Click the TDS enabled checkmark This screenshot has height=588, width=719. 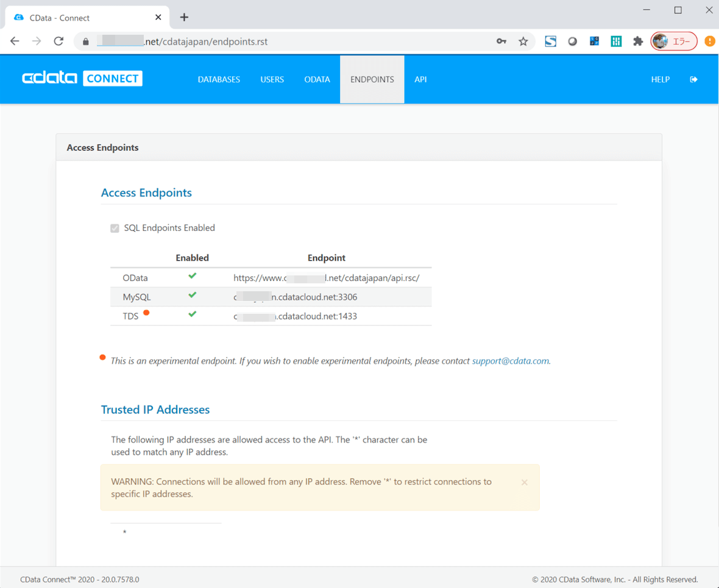(x=193, y=314)
